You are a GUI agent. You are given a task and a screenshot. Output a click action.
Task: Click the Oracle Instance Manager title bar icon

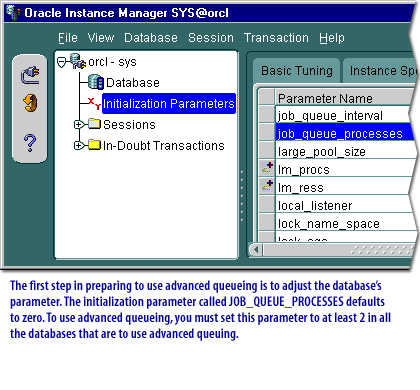pyautogui.click(x=13, y=13)
